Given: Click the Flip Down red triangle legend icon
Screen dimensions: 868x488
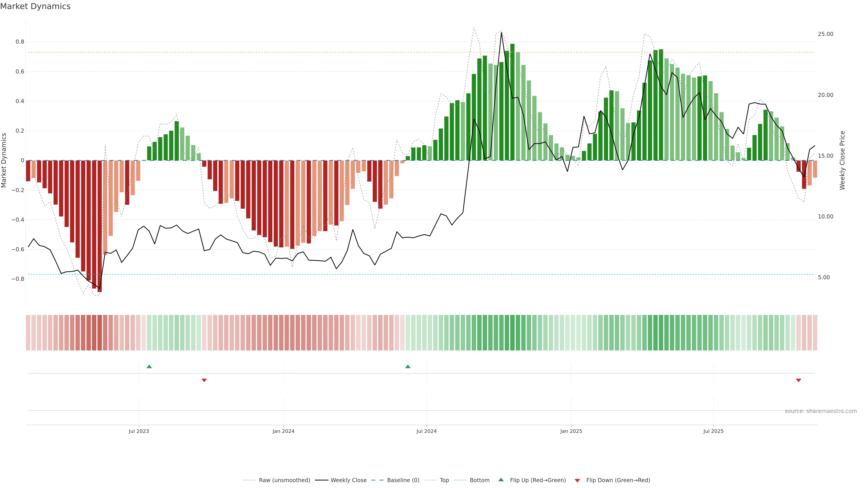Looking at the screenshot, I should (x=577, y=480).
